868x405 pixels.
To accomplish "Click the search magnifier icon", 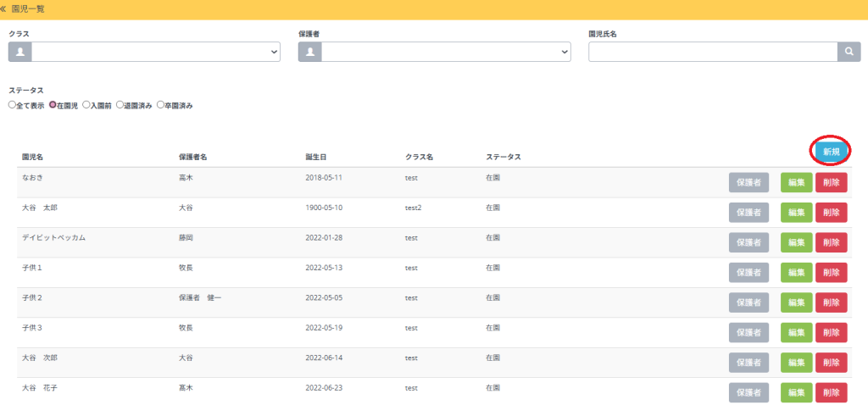I will tap(849, 52).
